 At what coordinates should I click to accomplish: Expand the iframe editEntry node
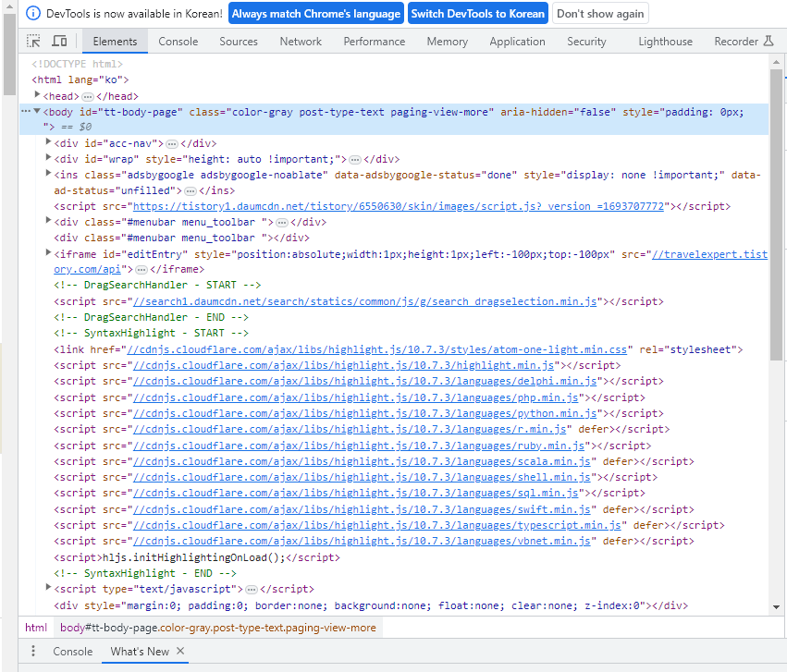48,253
